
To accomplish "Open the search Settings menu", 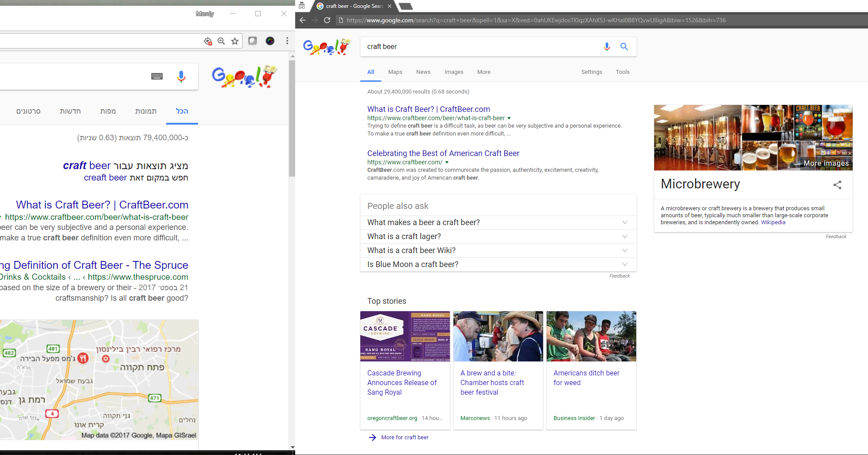I will 592,72.
